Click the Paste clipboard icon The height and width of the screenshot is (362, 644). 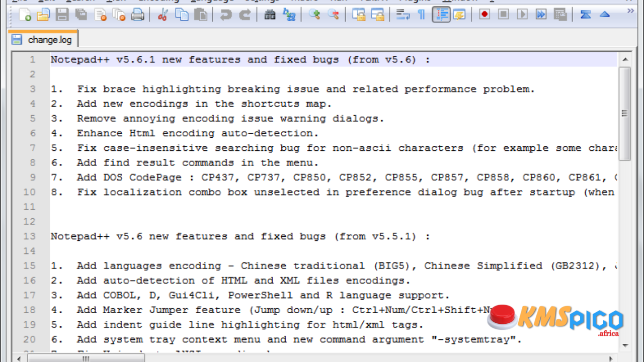pyautogui.click(x=201, y=15)
